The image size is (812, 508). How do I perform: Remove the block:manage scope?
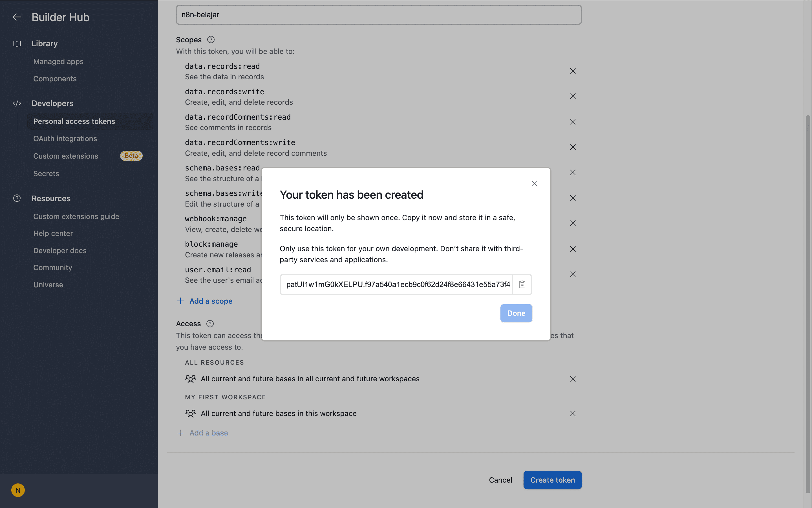[x=573, y=249]
